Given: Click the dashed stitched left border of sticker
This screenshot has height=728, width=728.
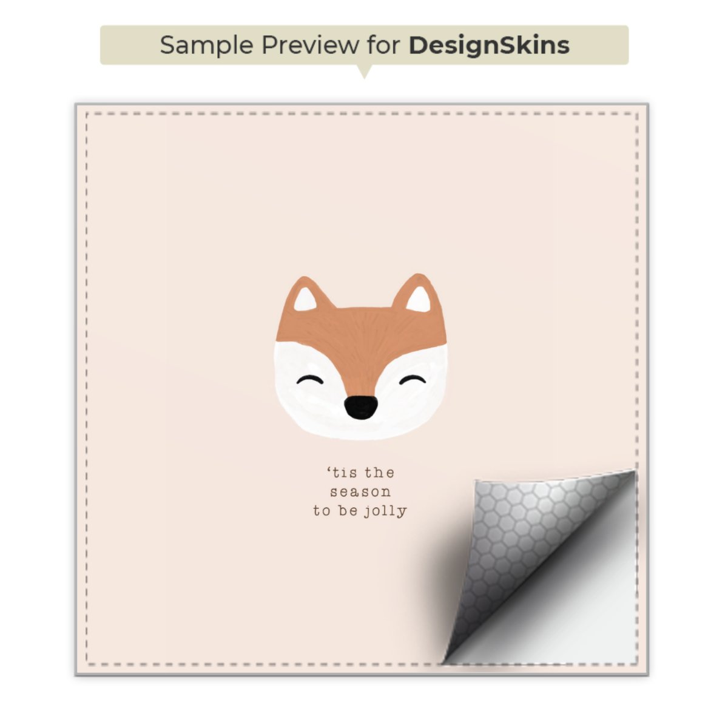Looking at the screenshot, I should tap(87, 388).
